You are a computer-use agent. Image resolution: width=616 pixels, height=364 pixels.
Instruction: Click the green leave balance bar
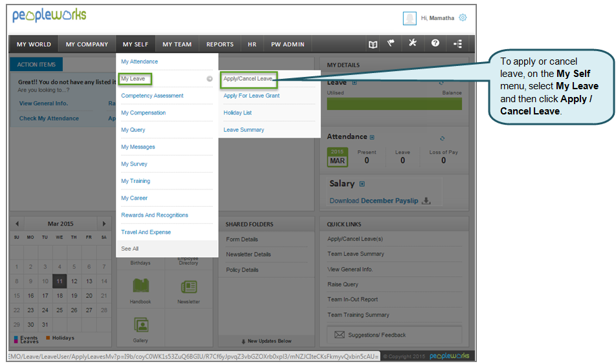tap(395, 104)
